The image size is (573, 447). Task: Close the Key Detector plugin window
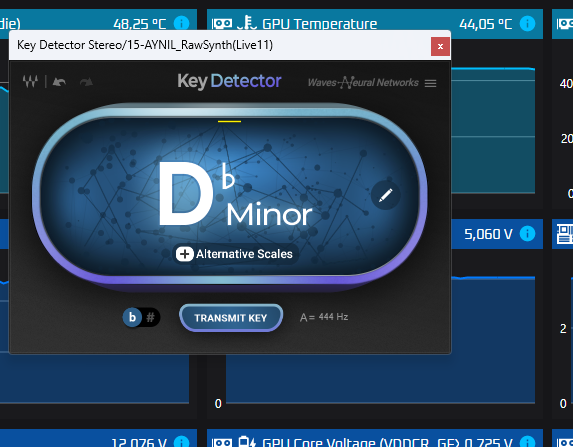tap(440, 46)
